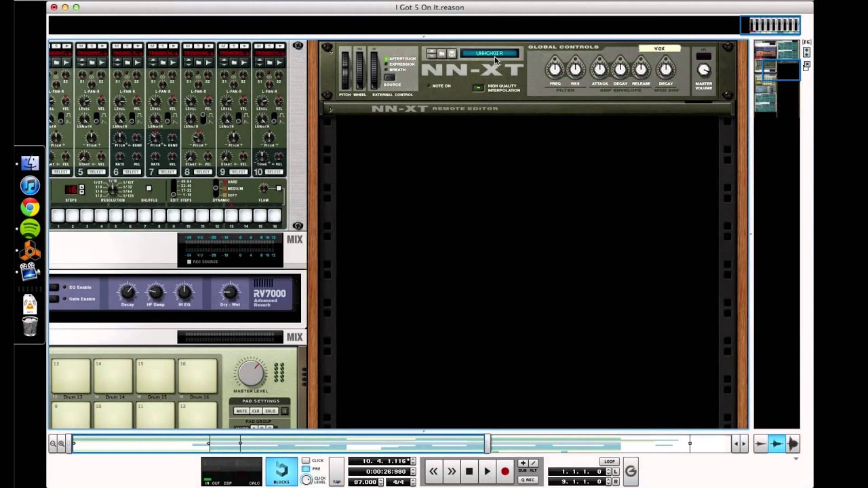Click Select on Redrum channel 5
Screen dimensions: 868x488
(x=96, y=172)
